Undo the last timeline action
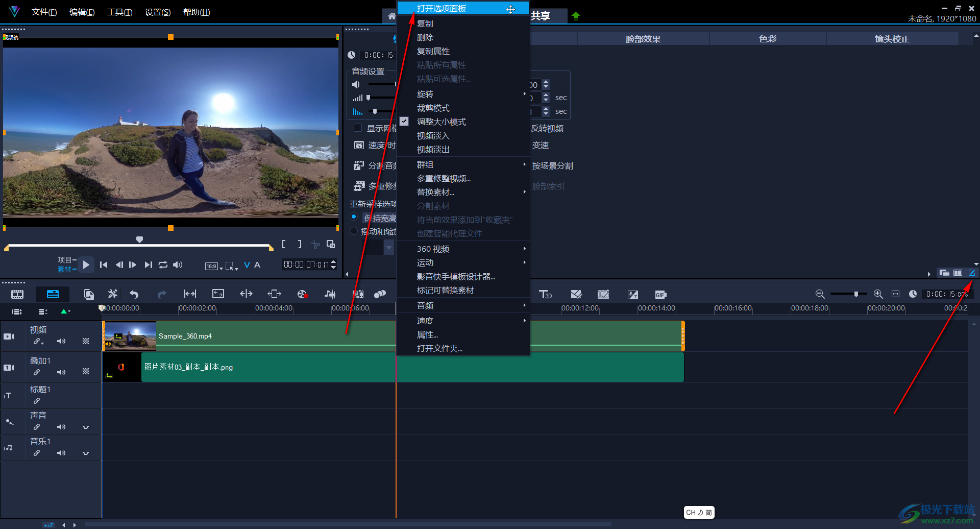The width and height of the screenshot is (980, 529). pyautogui.click(x=134, y=294)
